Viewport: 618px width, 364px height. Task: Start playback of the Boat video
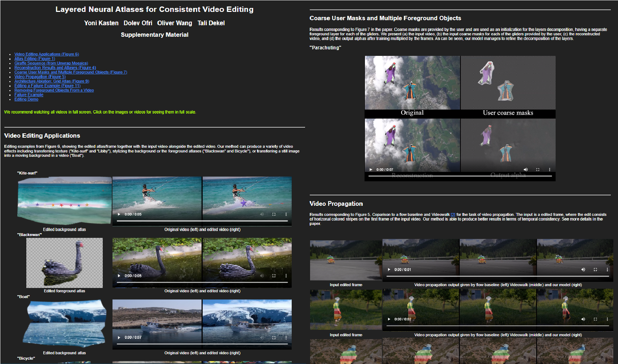coord(119,337)
